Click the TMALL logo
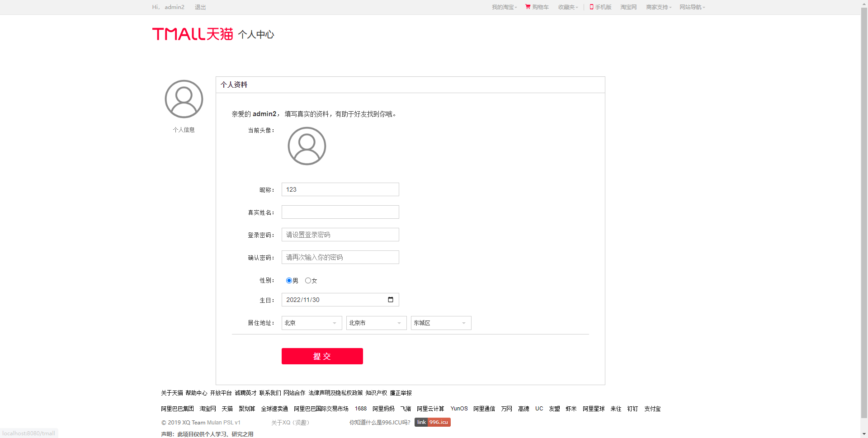Viewport: 868px width, 438px height. [x=193, y=34]
